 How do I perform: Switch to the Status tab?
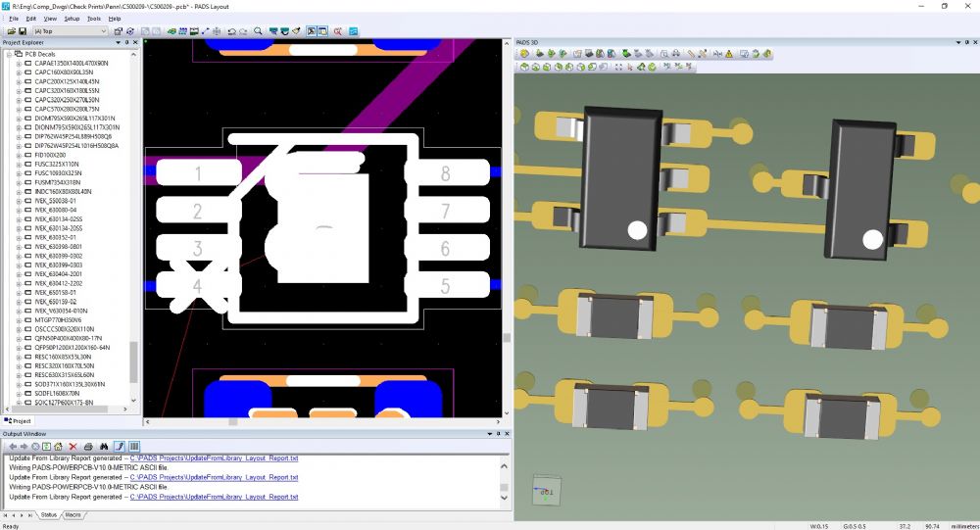(x=49, y=515)
